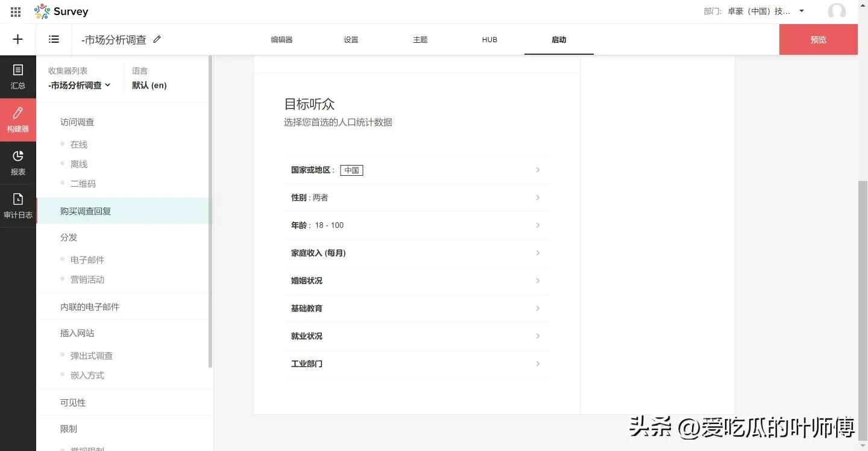Open the apps grid icon top left
This screenshot has height=451, width=868.
click(x=15, y=11)
